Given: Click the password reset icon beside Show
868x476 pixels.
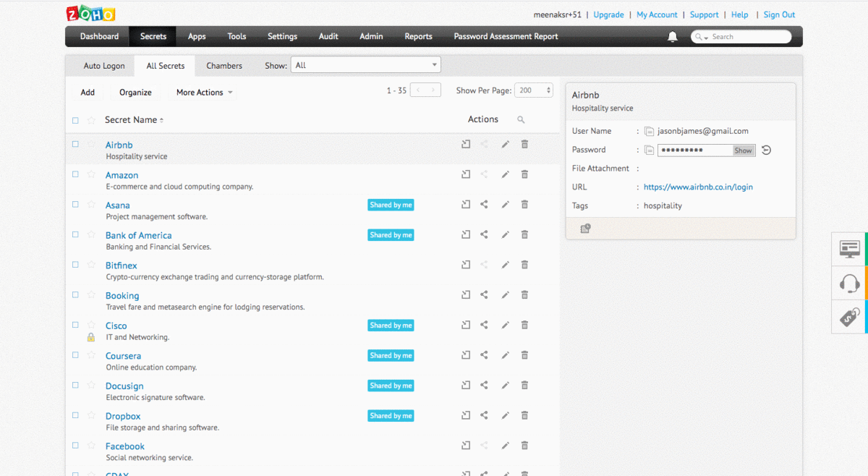Looking at the screenshot, I should click(766, 150).
